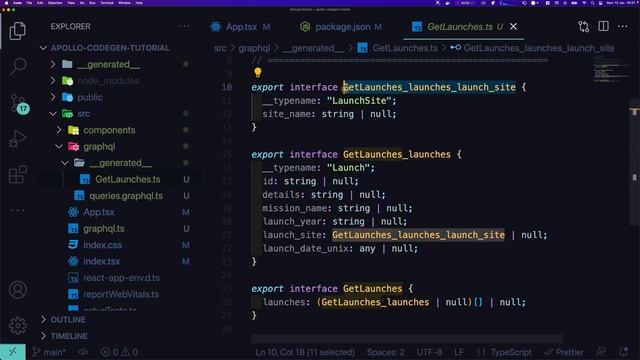Click src in the breadcrumb path
The width and height of the screenshot is (640, 360).
coord(220,48)
